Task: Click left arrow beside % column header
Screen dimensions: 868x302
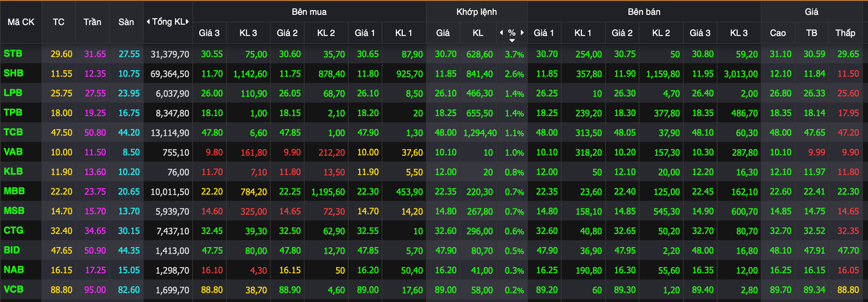Action: point(501,33)
